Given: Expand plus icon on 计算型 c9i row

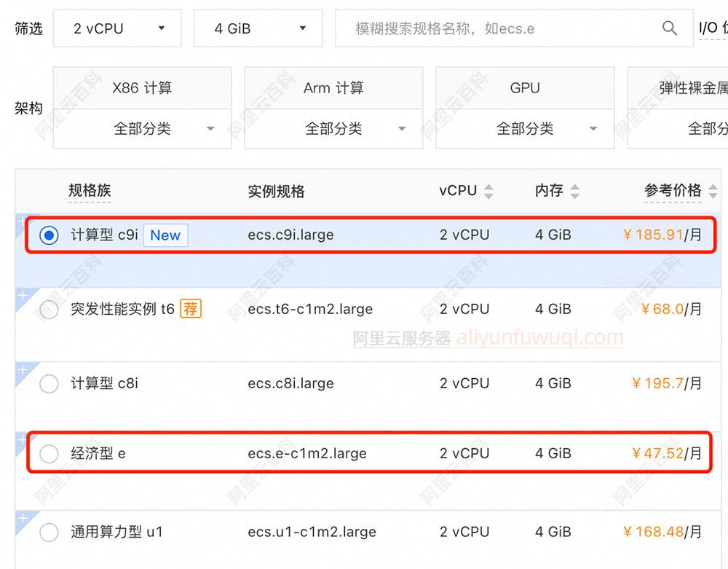Looking at the screenshot, I should point(21,220).
